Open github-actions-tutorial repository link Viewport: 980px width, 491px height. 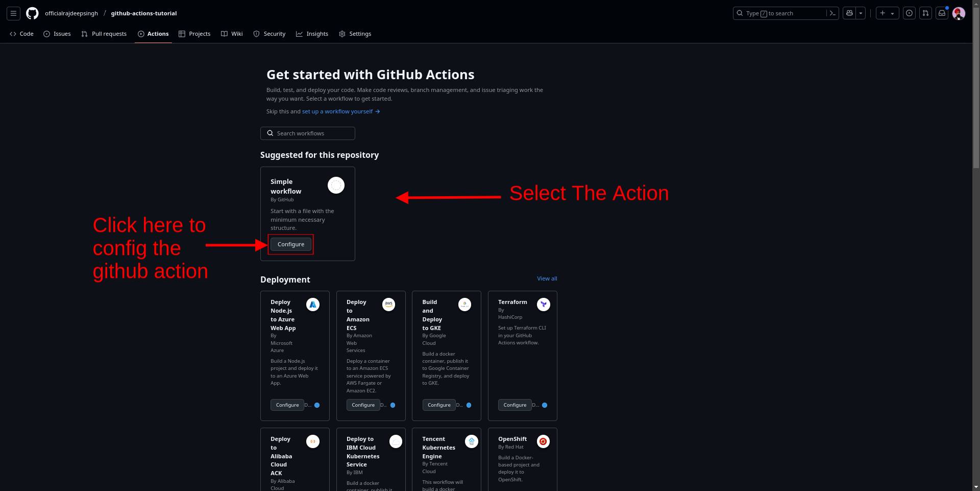(144, 13)
